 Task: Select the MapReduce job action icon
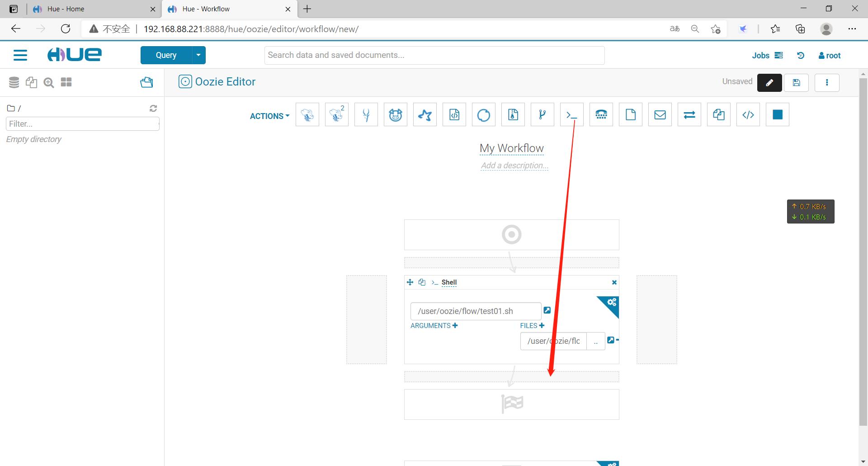513,115
